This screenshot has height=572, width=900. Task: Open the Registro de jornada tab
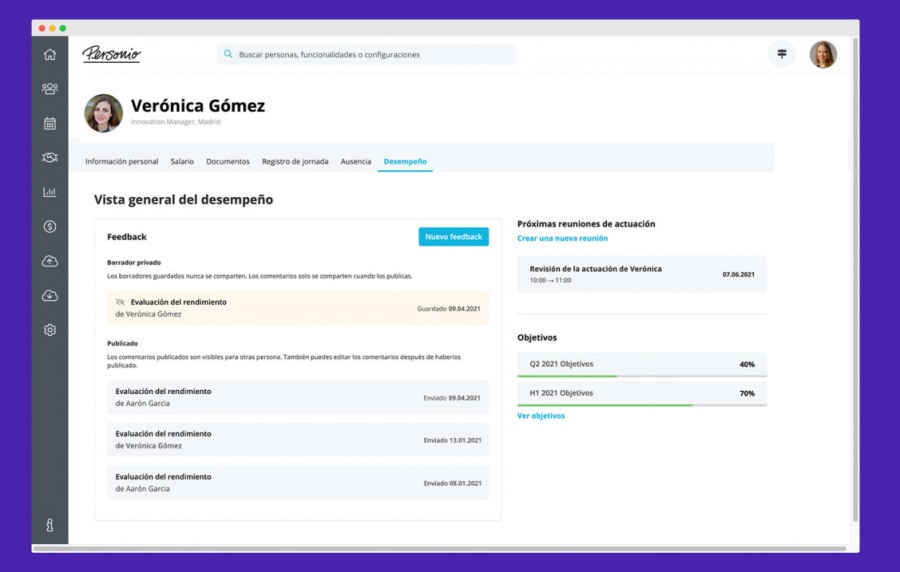tap(295, 162)
